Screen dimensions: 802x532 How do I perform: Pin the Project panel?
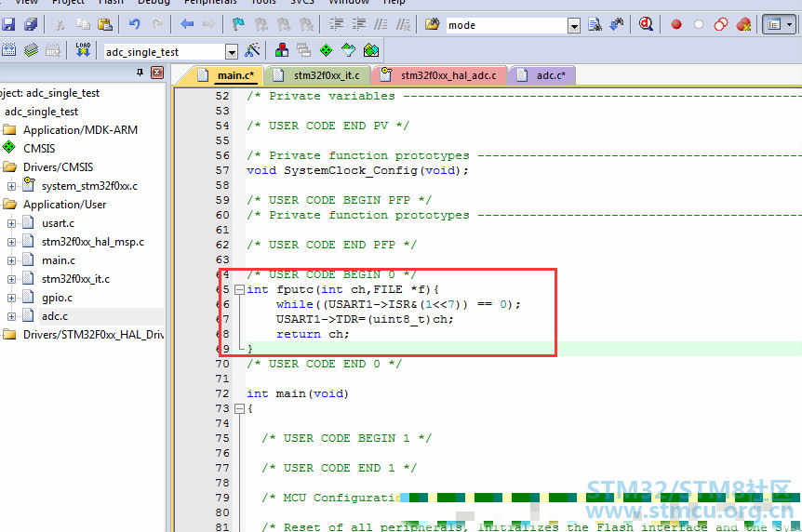(140, 73)
